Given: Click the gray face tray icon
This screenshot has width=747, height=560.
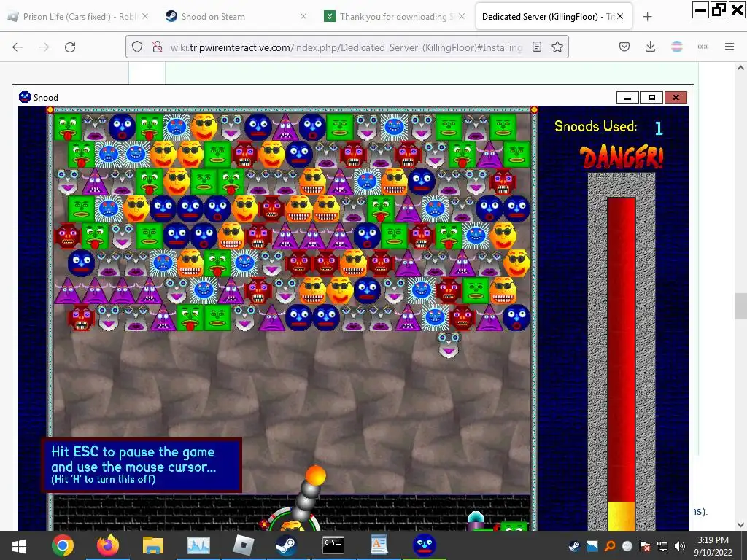Looking at the screenshot, I should click(x=627, y=546).
